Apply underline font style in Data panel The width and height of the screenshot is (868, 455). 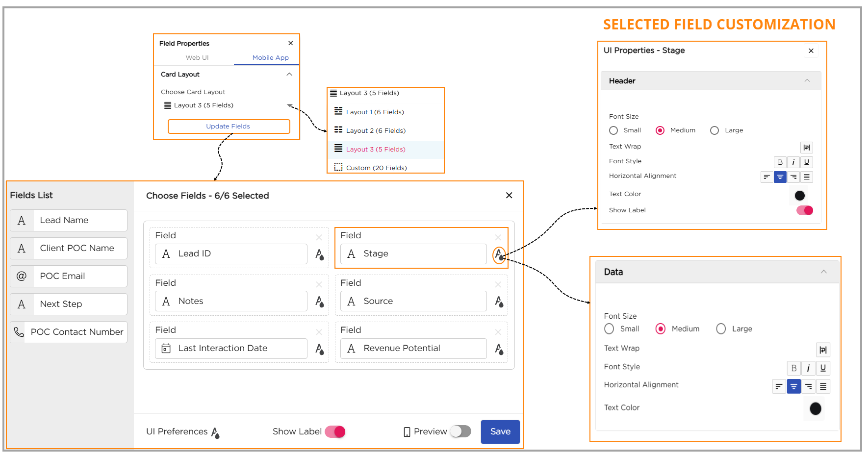click(x=823, y=368)
